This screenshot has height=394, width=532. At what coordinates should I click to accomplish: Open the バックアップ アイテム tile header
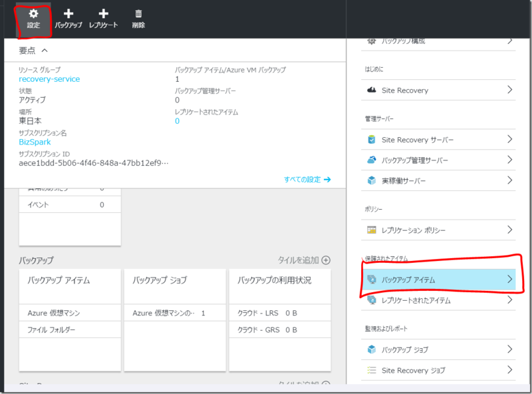pyautogui.click(x=70, y=286)
